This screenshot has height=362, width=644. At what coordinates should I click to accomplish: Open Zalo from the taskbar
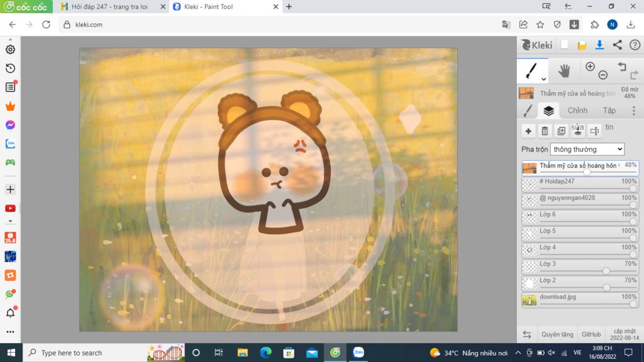pos(358,353)
